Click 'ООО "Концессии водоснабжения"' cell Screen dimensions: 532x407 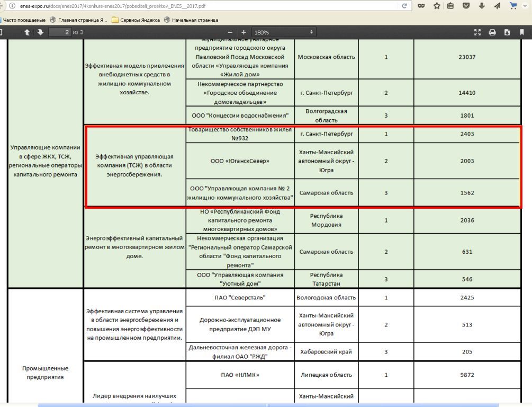[240, 116]
